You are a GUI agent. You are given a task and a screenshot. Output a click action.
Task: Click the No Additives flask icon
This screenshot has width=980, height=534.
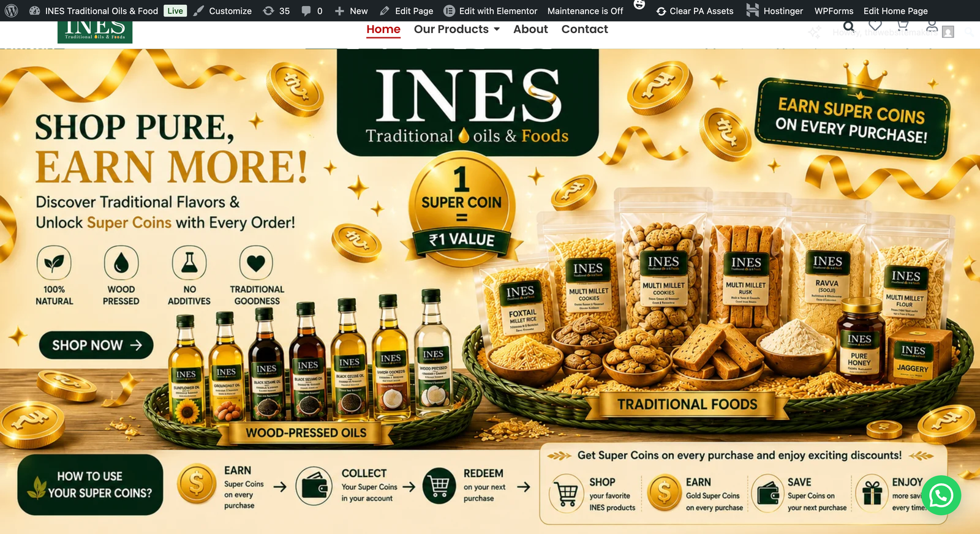189,263
